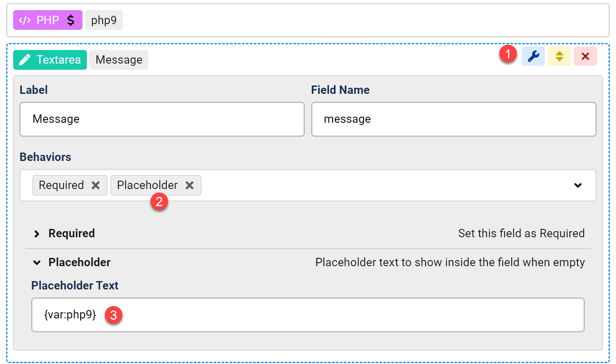Open field settings with the wrench icon
Screen dimensions: 616x364
[x=533, y=57]
